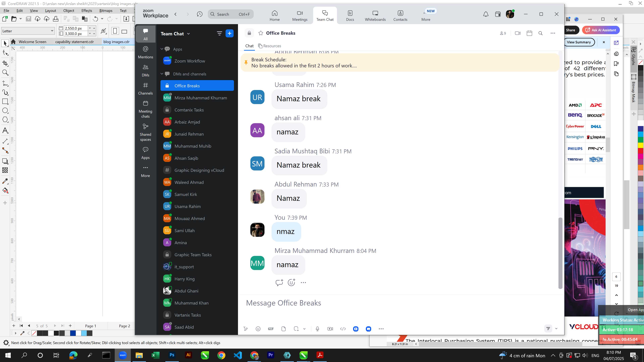Open the emoji picker in the composer
This screenshot has height=362, width=644.
pos(258,329)
